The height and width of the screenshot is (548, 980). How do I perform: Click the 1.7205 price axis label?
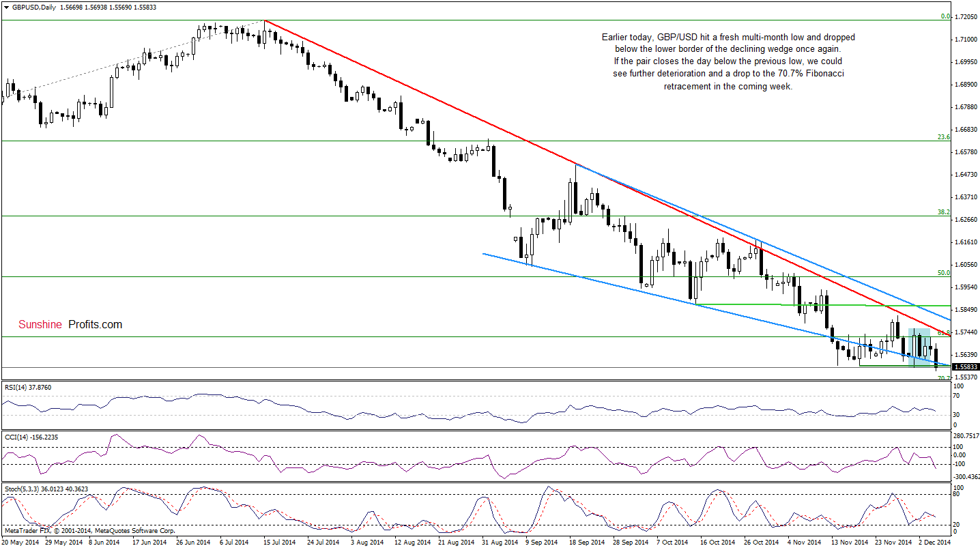(x=966, y=16)
